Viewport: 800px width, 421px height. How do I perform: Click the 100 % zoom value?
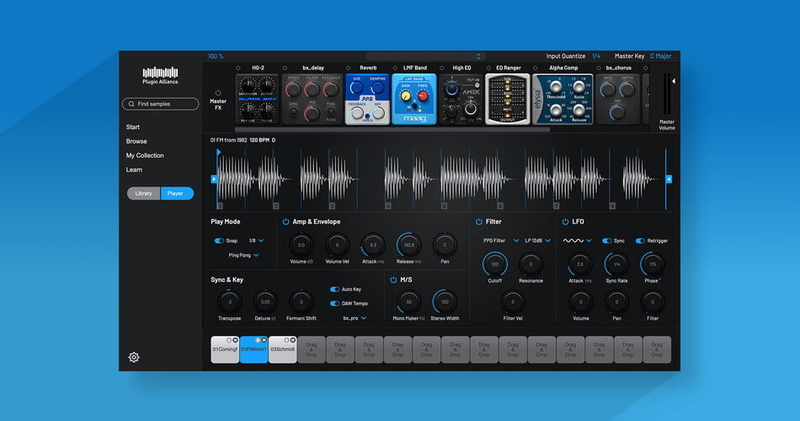click(216, 56)
